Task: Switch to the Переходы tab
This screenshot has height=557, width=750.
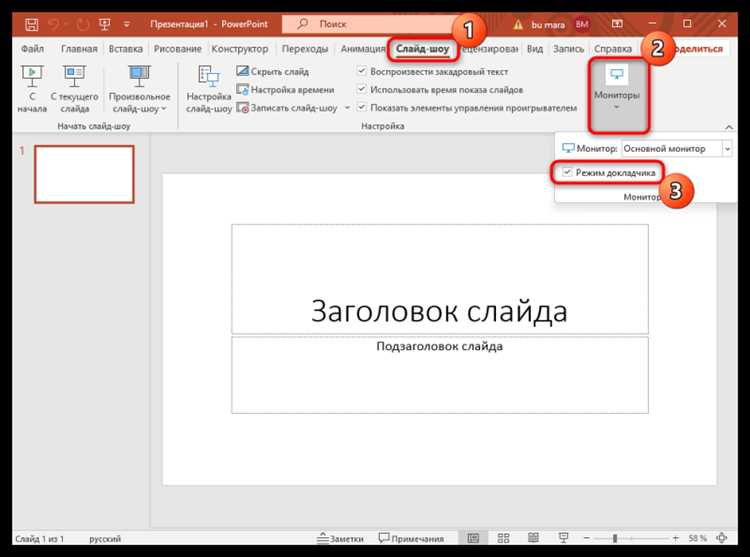Action: pos(305,49)
